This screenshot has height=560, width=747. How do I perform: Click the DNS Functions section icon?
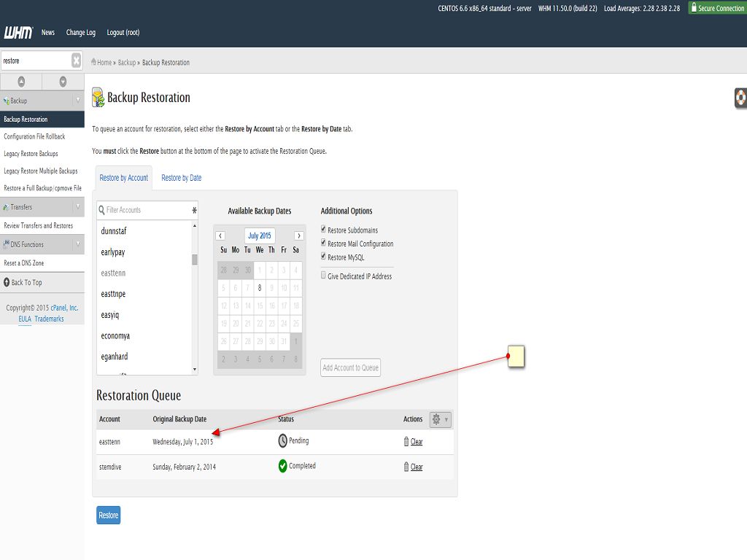tap(6, 244)
